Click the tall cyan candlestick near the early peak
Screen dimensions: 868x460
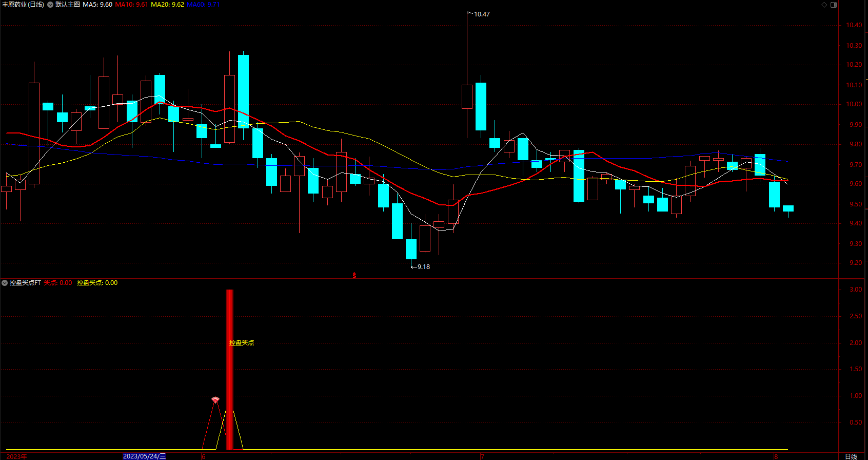(243, 91)
